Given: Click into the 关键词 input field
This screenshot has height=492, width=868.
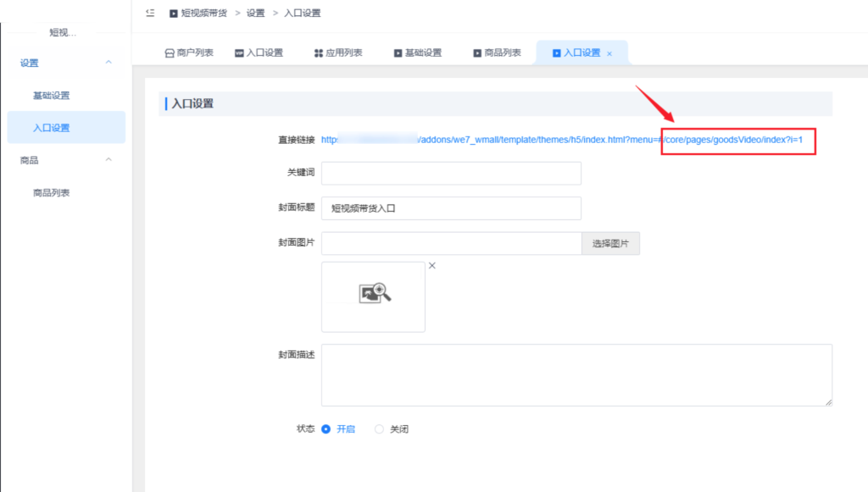Looking at the screenshot, I should coord(451,173).
